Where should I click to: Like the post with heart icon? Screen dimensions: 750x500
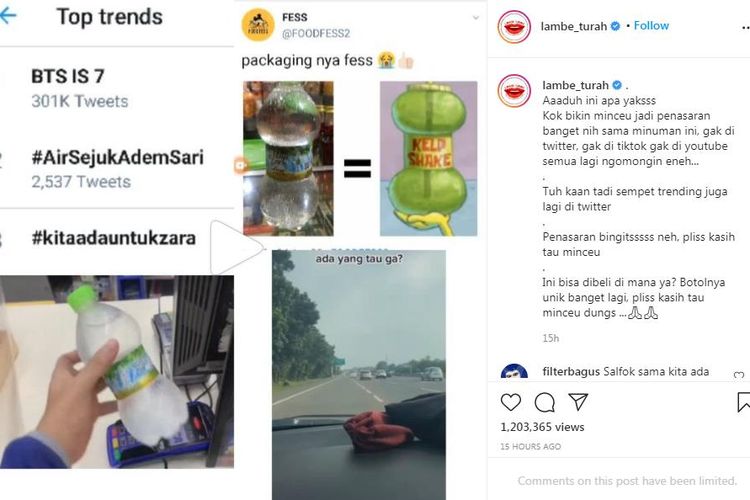(x=510, y=402)
